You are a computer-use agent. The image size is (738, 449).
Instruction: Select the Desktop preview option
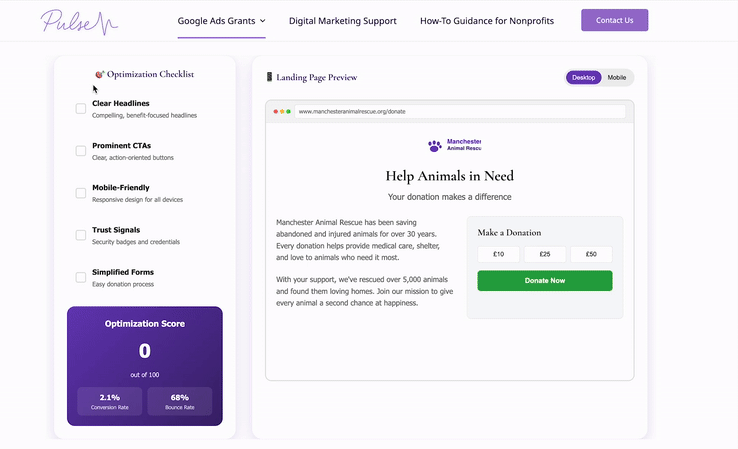point(583,77)
